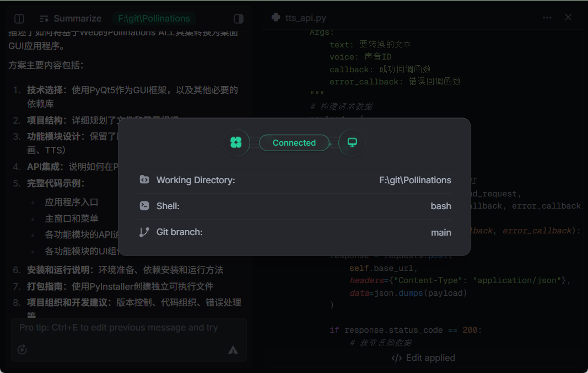The image size is (588, 373).
Task: Click the green clover app icon
Action: click(236, 142)
